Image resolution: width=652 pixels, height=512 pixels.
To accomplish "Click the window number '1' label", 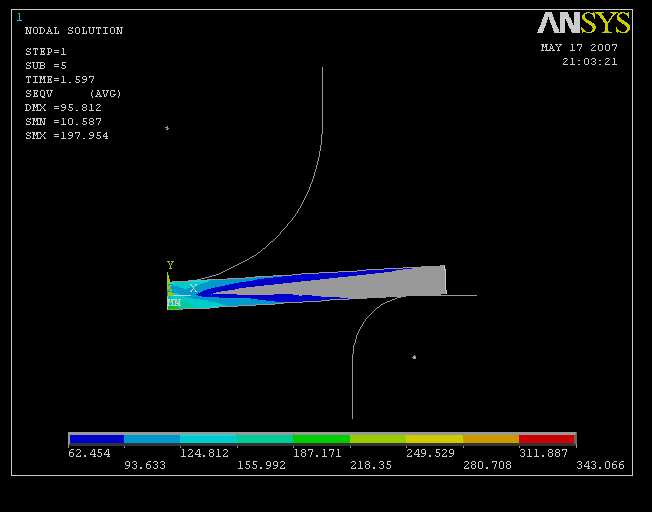I will click(19, 17).
